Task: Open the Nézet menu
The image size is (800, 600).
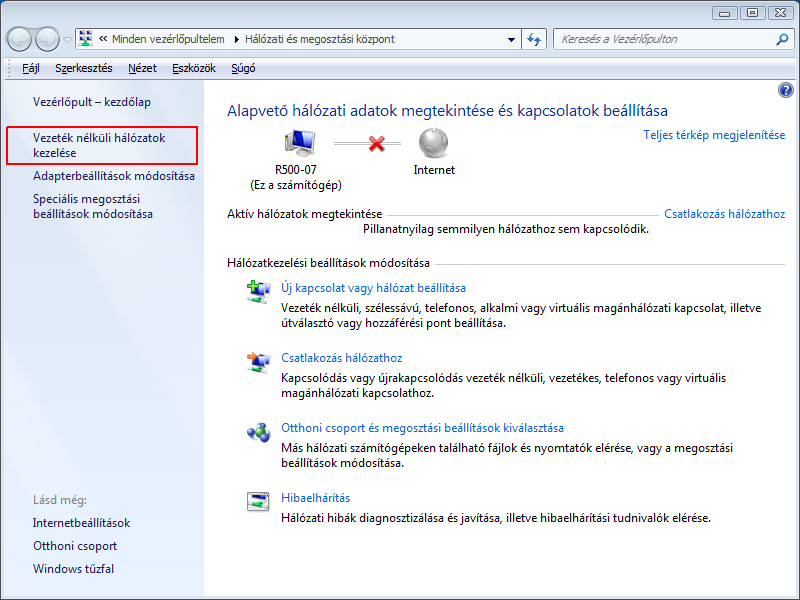Action: [x=142, y=68]
